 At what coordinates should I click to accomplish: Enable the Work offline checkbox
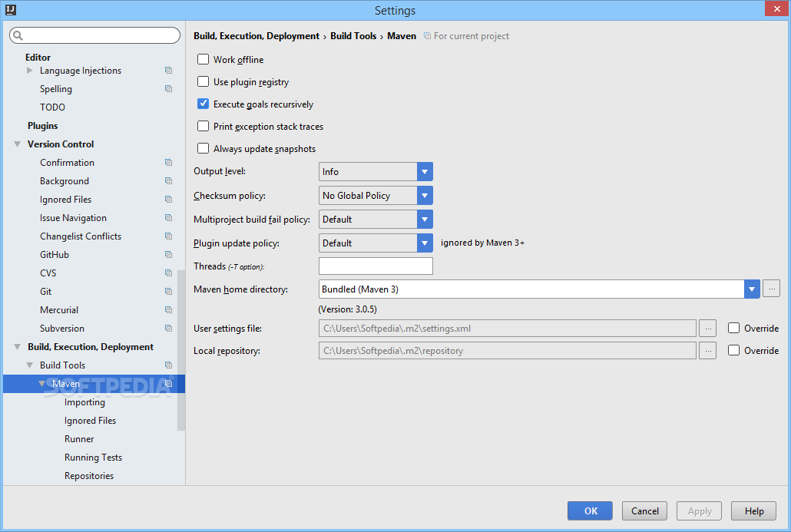coord(203,60)
